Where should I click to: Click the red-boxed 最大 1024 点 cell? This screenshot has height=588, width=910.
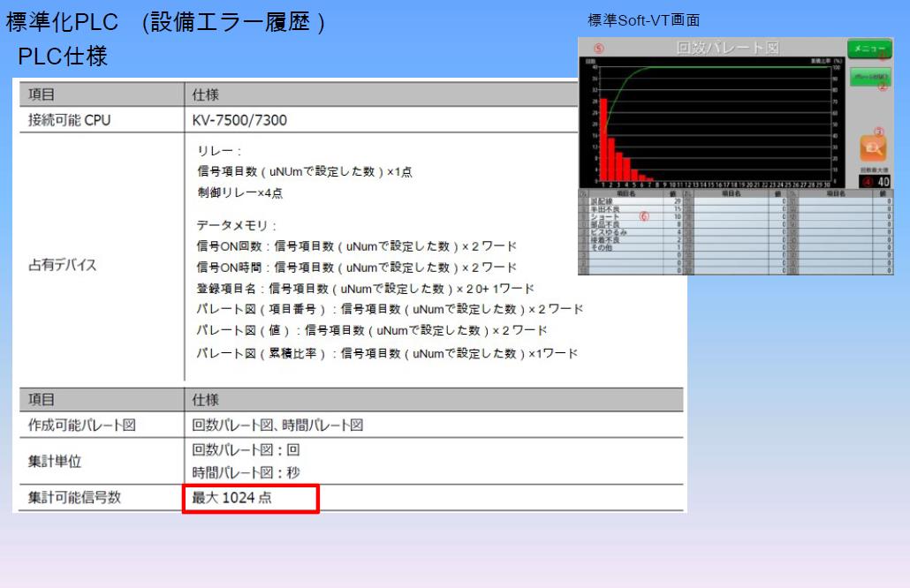coord(250,498)
